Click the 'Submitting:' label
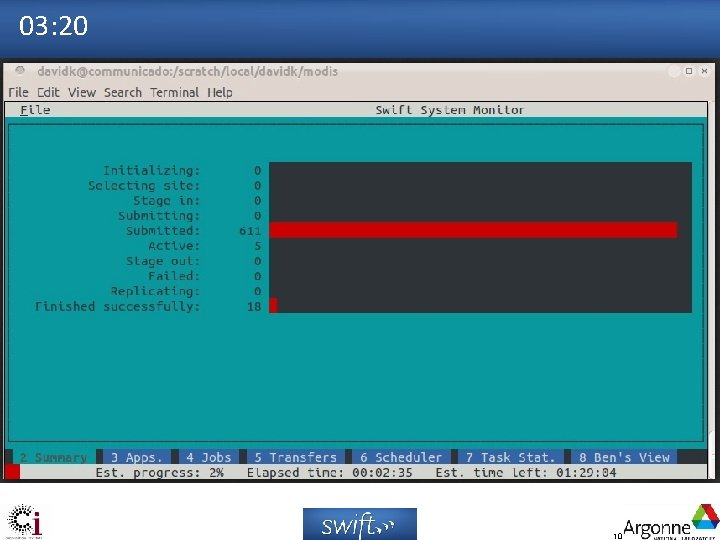Viewport: 720px width, 540px height. coord(159,216)
